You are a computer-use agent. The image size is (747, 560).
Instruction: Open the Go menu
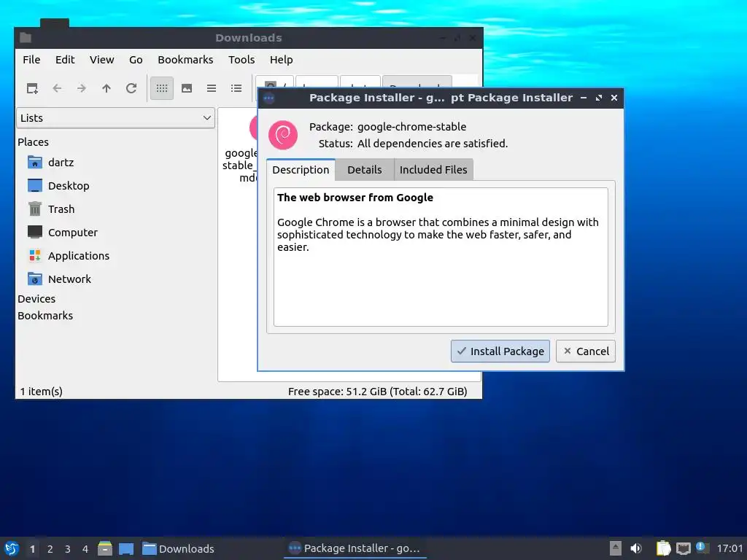(136, 60)
